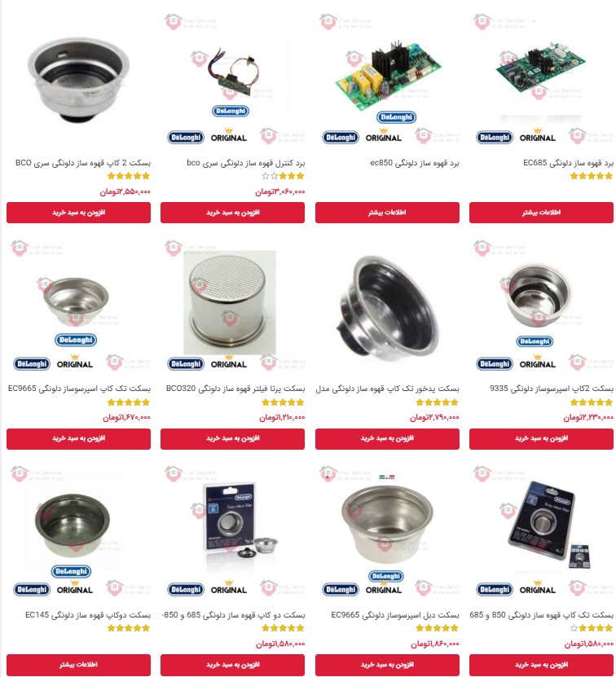Viewport: 616px width, 677px height.
Task: Click star rating of EC685 board
Action: pos(592,176)
